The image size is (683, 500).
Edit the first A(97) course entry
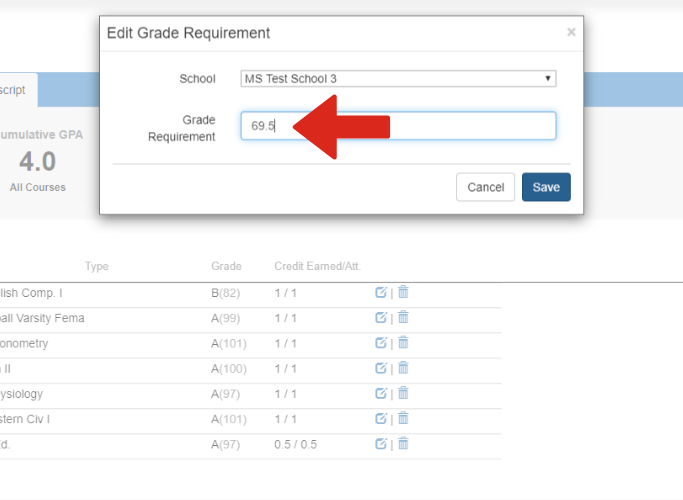tap(380, 393)
